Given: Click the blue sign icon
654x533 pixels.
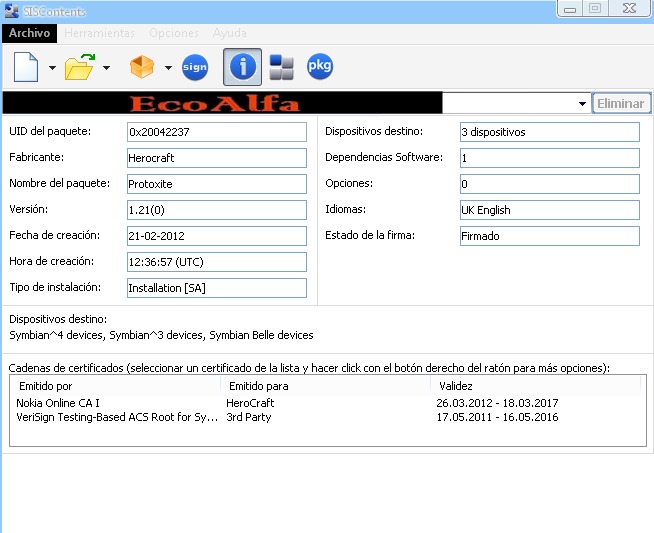Looking at the screenshot, I should [x=195, y=67].
